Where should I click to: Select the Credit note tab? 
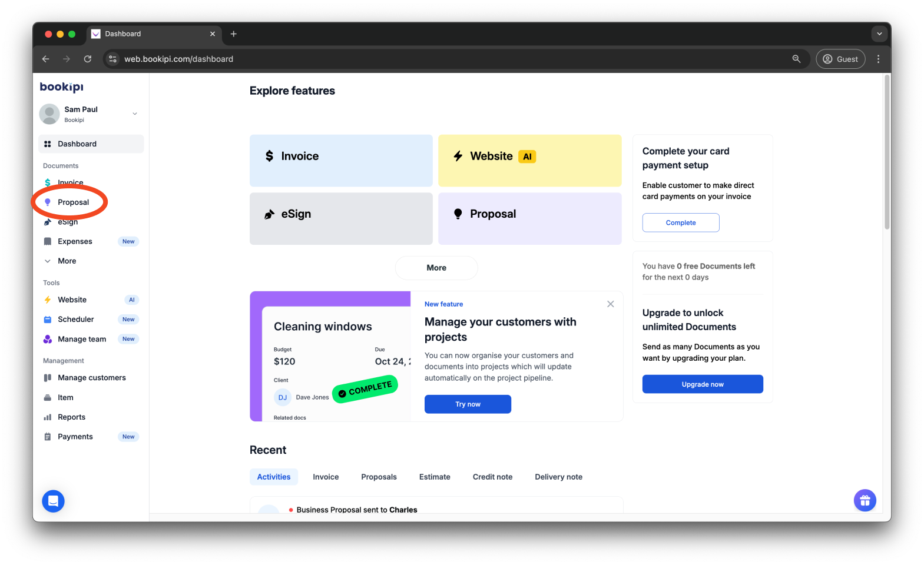click(x=492, y=477)
